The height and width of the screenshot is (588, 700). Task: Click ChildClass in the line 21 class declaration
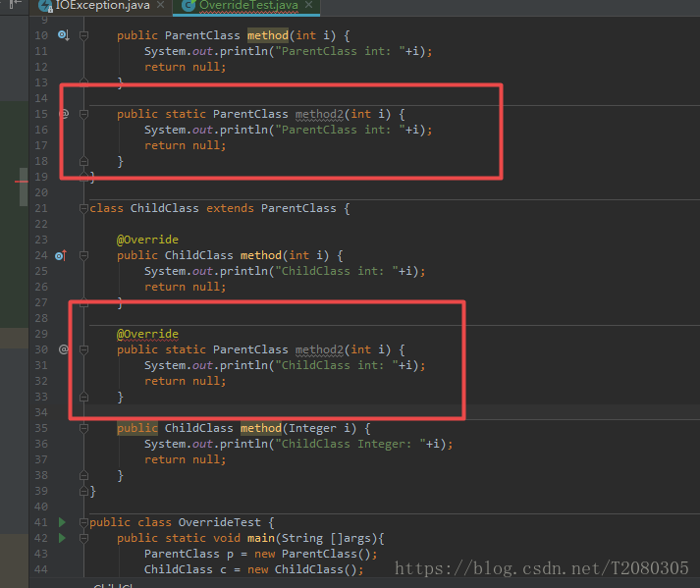[164, 208]
